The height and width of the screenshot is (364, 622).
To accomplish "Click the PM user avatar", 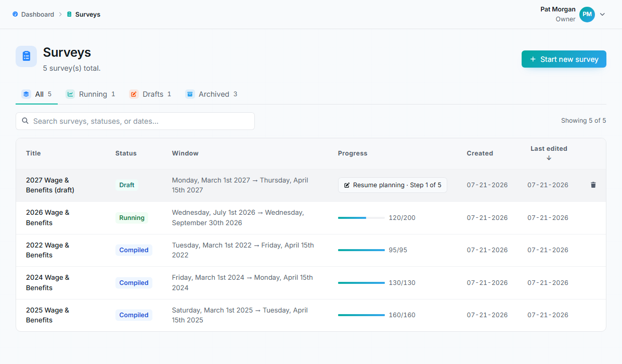I will pyautogui.click(x=587, y=14).
